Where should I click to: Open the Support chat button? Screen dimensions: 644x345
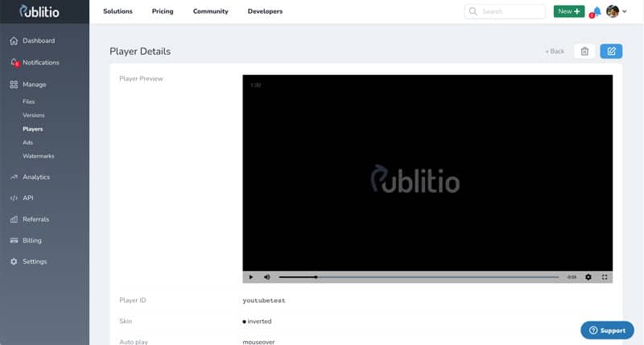pos(607,330)
